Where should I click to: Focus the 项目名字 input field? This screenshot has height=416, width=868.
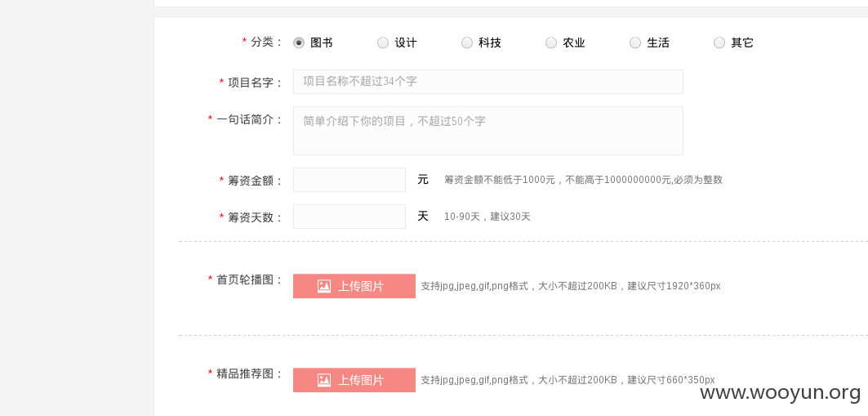coord(488,82)
